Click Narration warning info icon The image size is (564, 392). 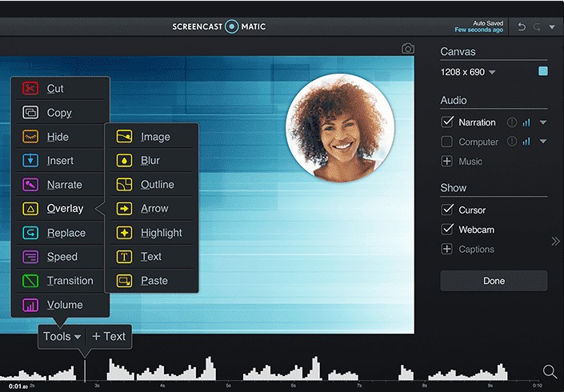[511, 122]
